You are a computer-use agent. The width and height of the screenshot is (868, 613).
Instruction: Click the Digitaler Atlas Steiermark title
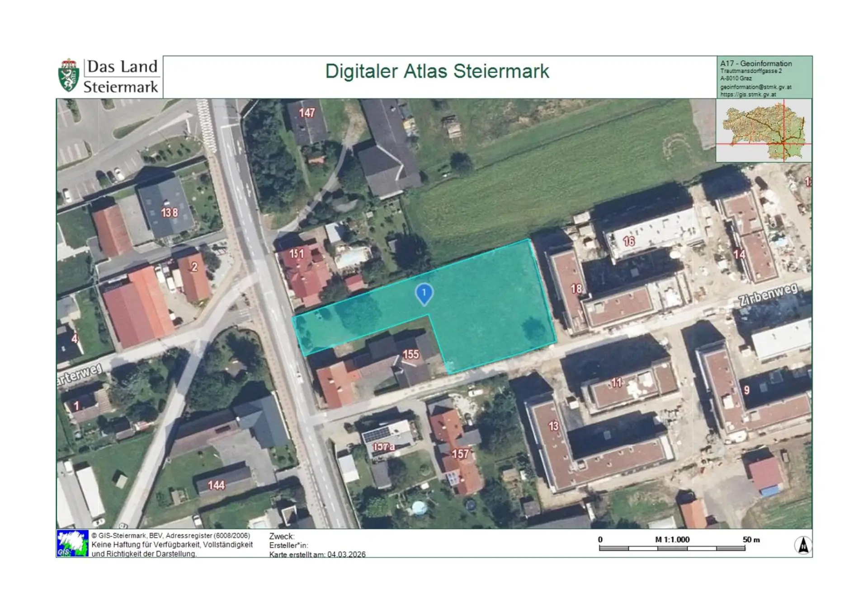437,71
